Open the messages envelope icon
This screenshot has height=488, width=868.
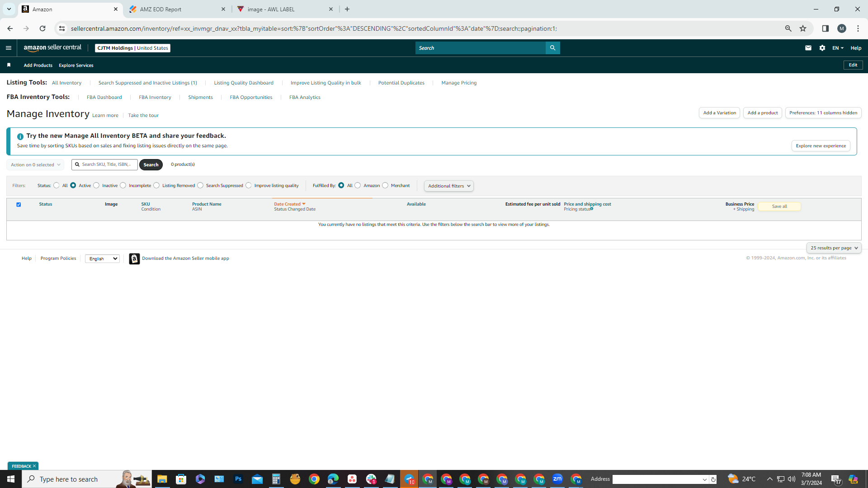[x=808, y=48]
